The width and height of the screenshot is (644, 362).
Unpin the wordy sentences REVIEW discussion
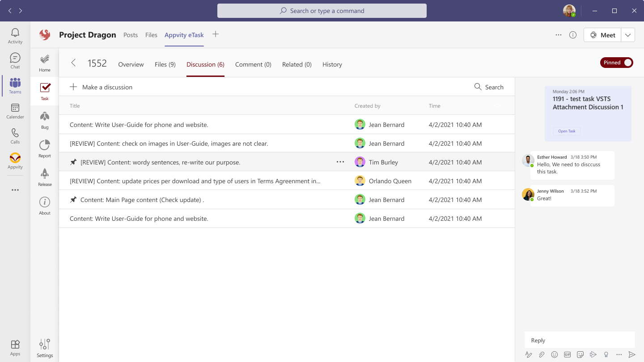click(x=73, y=162)
